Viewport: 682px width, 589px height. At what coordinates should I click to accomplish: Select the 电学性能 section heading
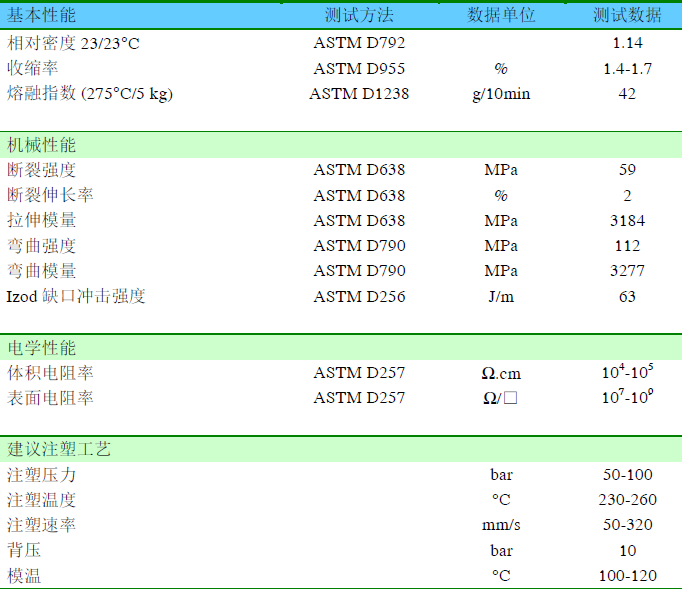tap(41, 348)
